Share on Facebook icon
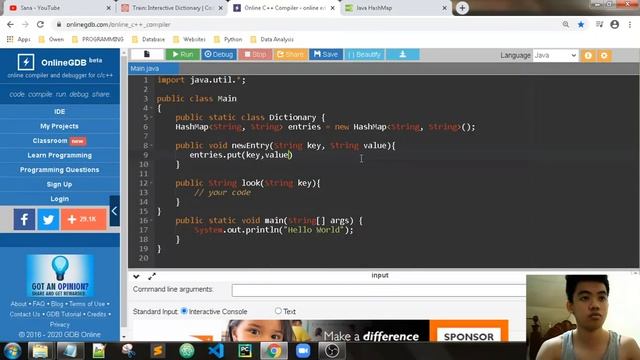Viewport: 640px width, 360px height. [24, 219]
